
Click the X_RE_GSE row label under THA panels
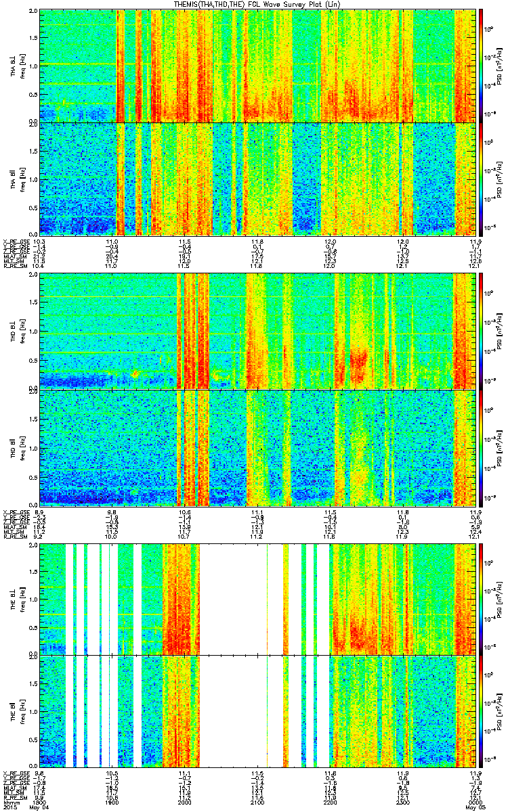(x=15, y=242)
